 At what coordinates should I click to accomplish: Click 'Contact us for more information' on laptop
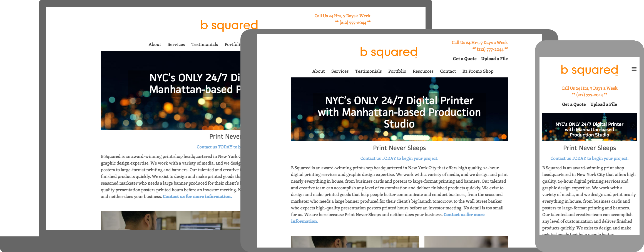[x=197, y=197]
